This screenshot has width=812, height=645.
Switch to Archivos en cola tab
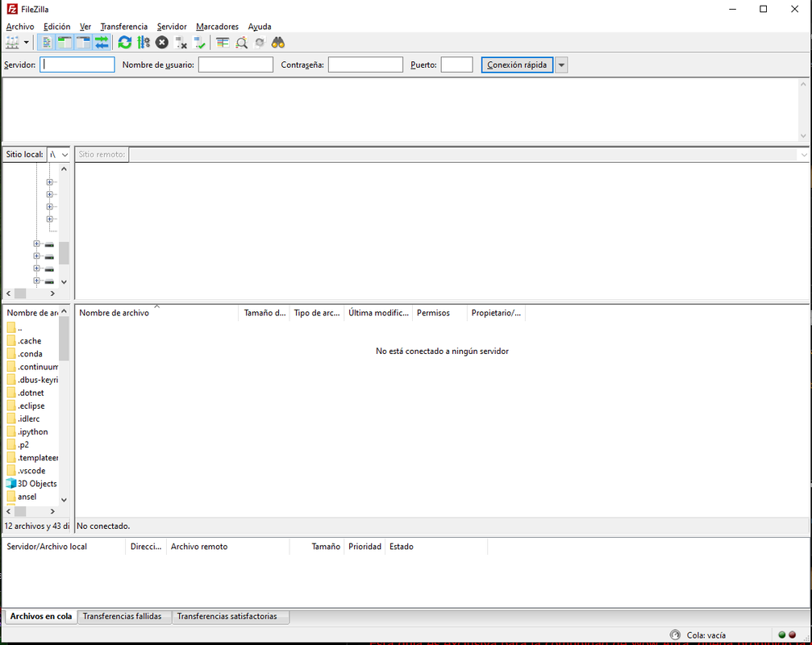tap(41, 617)
